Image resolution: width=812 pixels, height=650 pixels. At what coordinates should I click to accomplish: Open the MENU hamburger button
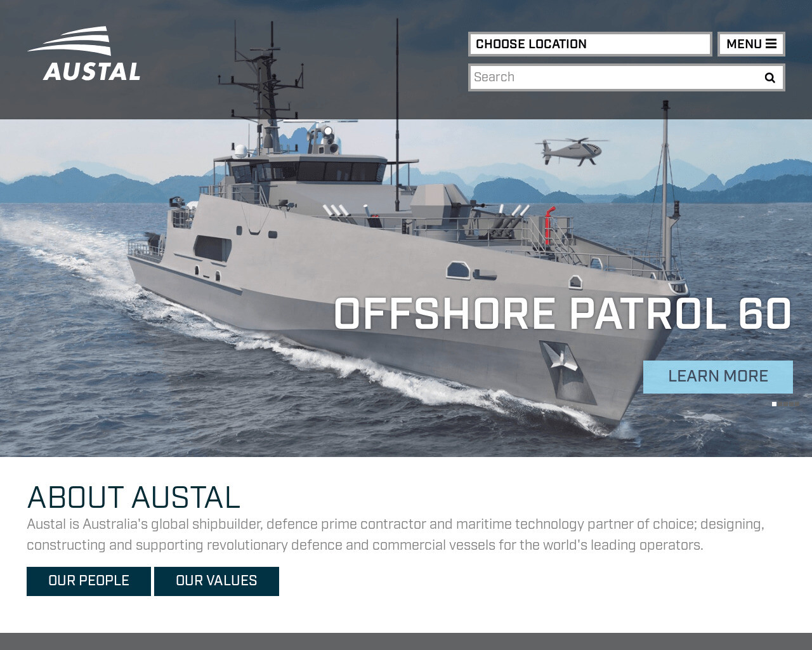751,44
